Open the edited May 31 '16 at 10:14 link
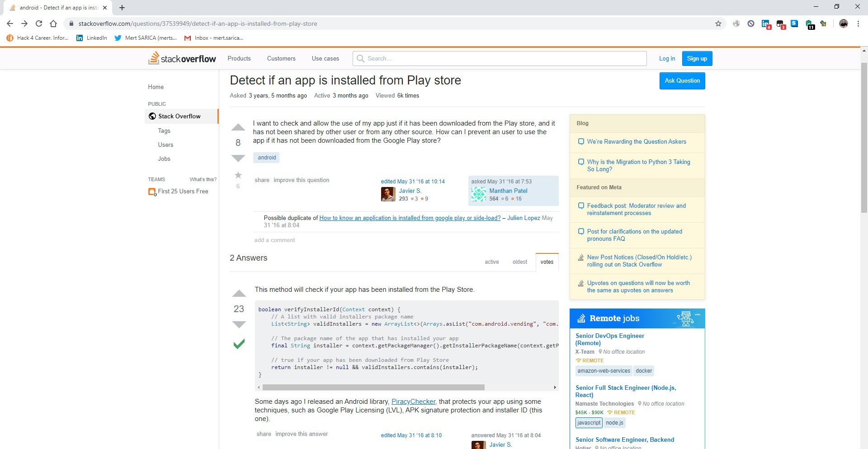The width and height of the screenshot is (868, 449). point(413,182)
